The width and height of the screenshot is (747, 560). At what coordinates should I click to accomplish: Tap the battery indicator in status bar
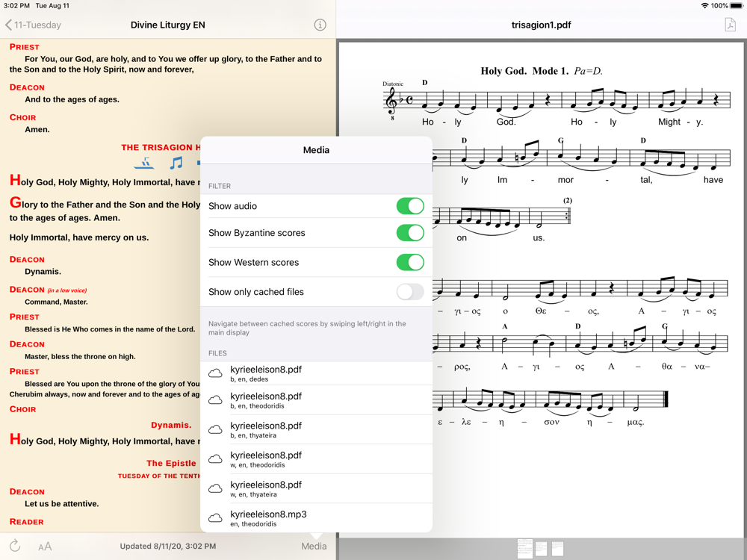(737, 6)
